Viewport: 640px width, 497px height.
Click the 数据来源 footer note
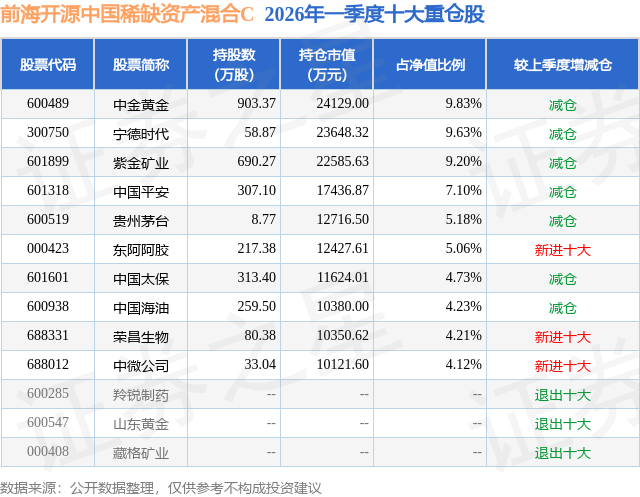click(161, 488)
